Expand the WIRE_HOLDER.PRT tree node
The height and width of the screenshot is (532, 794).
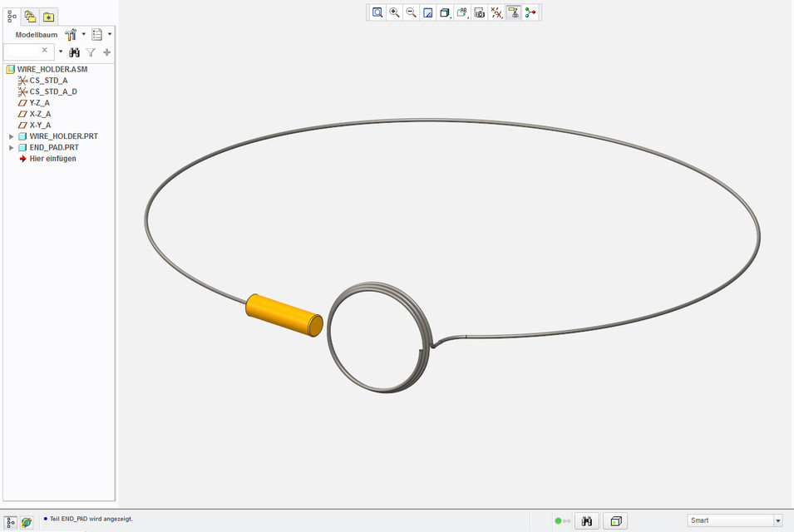12,136
